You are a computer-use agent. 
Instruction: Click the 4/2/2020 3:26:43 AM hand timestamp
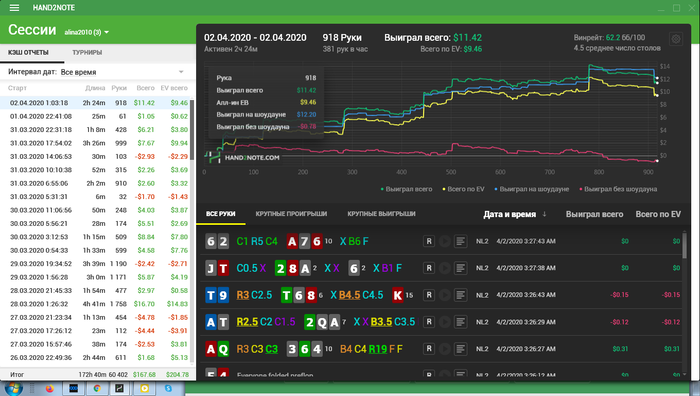point(526,295)
